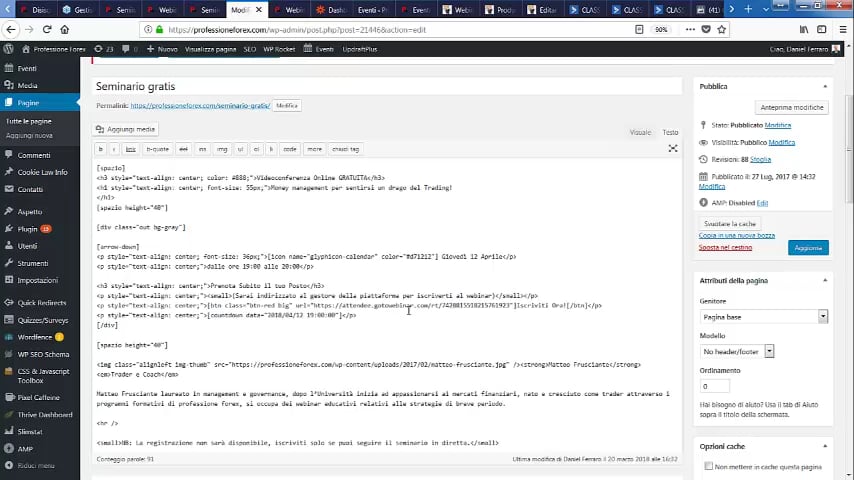Open the 23 pending updates icon
854x480 pixels.
pyautogui.click(x=103, y=49)
